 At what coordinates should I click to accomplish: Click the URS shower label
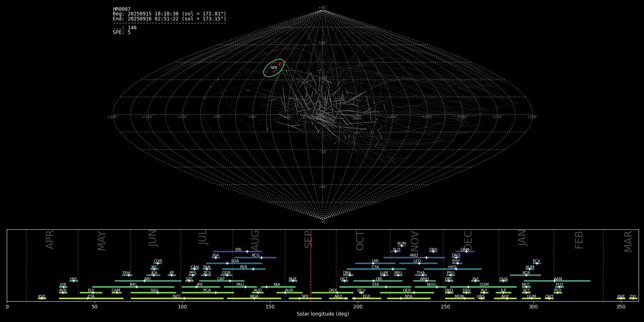pyautogui.click(x=480, y=297)
